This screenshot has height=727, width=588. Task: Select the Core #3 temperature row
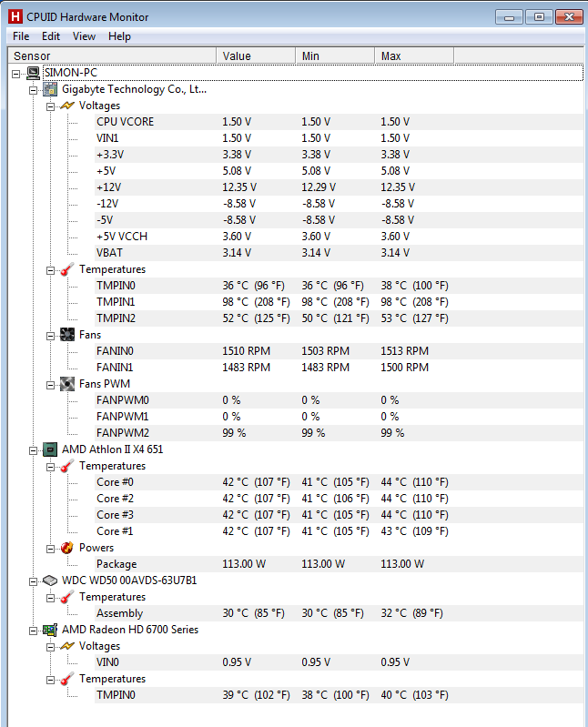[339, 515]
